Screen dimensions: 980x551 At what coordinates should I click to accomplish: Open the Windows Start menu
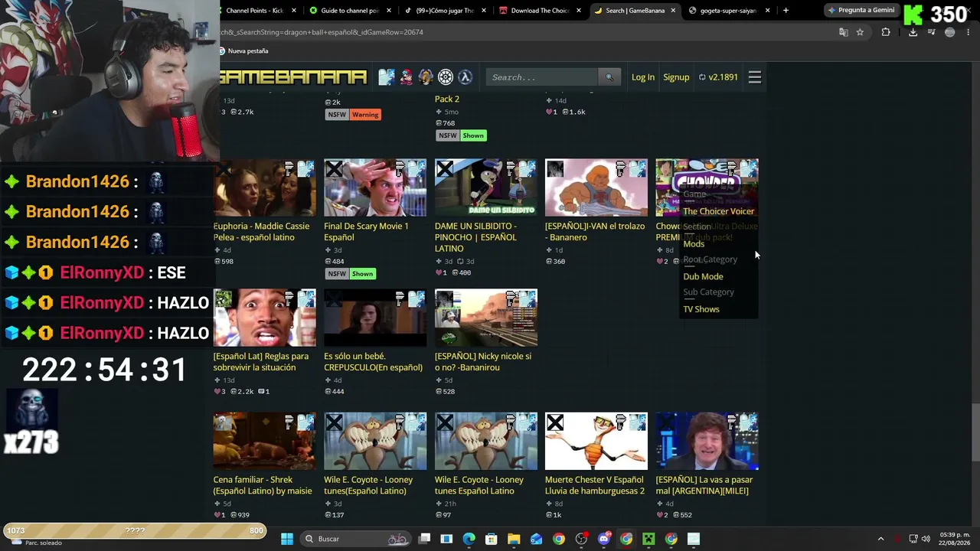287,539
